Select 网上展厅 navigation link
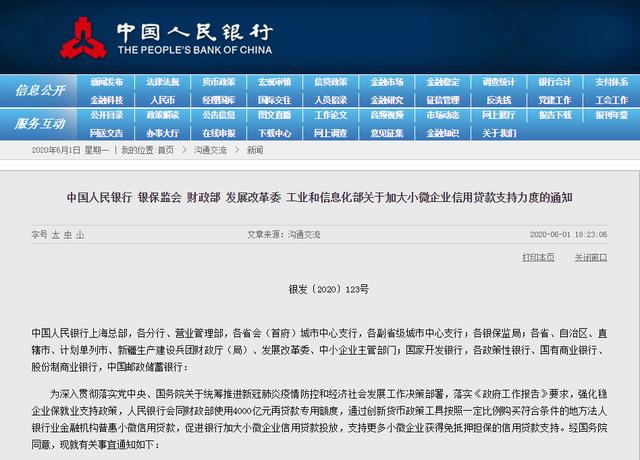Screen dimensions: 640x460 499,115
